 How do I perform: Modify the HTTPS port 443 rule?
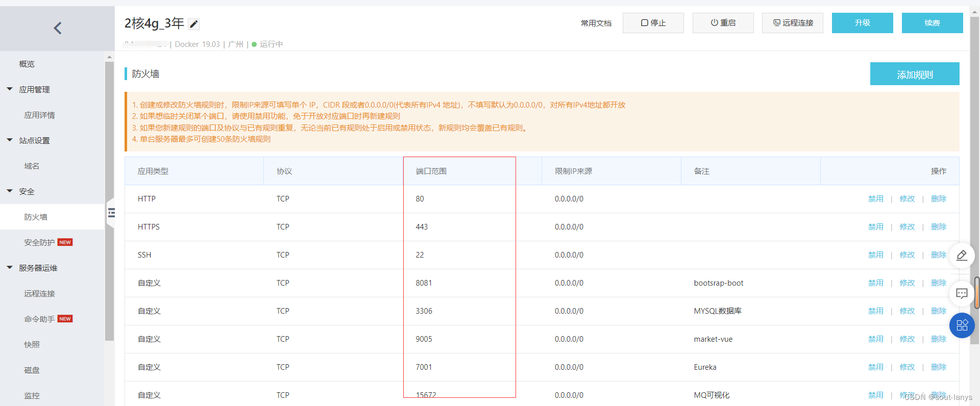coord(907,227)
